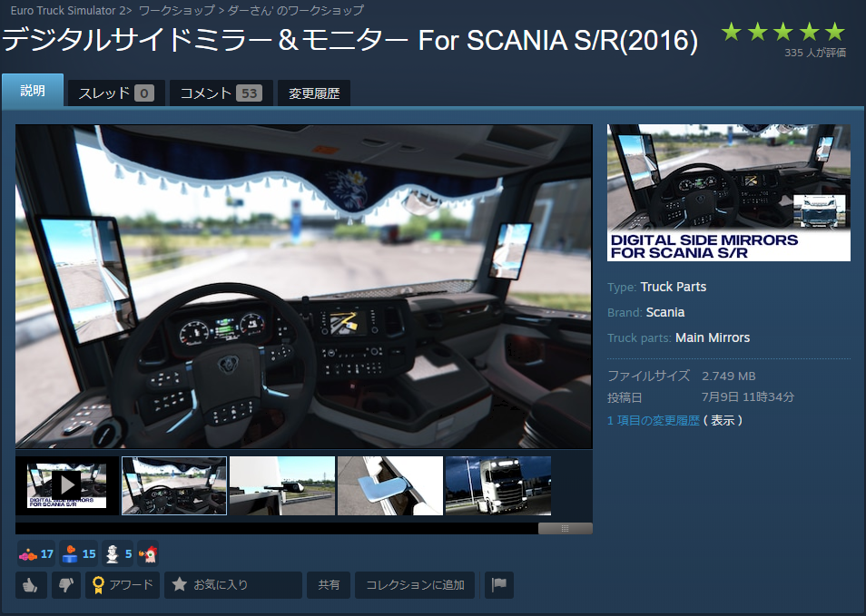Click the thumbnail strip scrollbar handle
Screen dimensions: 866x616
[565, 528]
